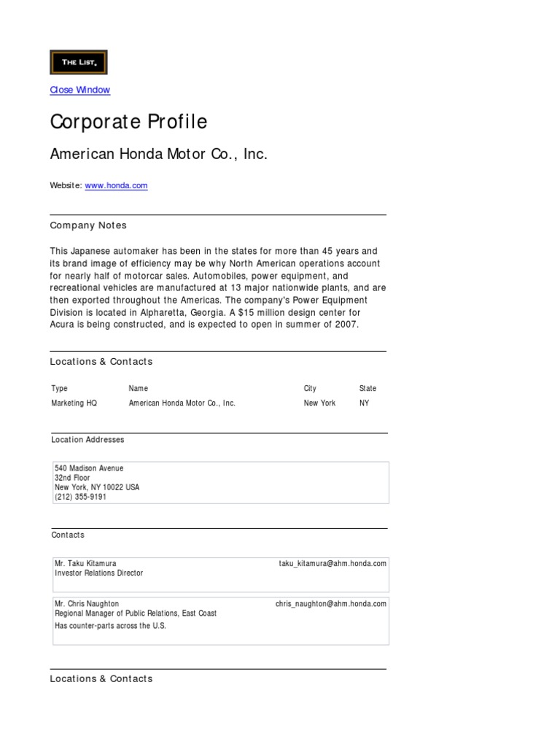Click the first Locations & Contacts header
This screenshot has width=560, height=747.
tap(101, 361)
